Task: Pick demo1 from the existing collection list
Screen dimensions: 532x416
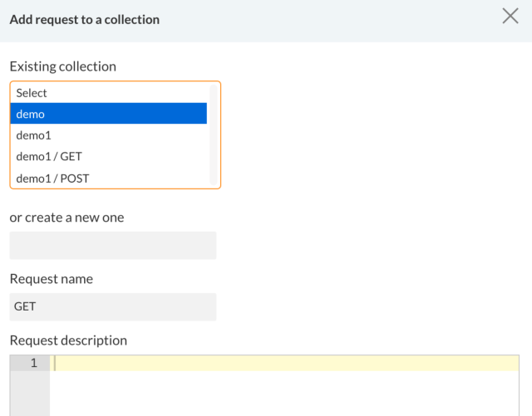Action: click(x=108, y=135)
